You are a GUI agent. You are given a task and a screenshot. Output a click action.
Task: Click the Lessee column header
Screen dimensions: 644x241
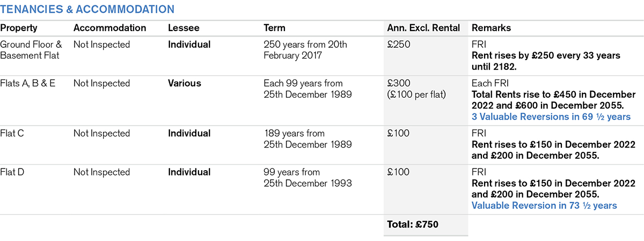pos(182,28)
